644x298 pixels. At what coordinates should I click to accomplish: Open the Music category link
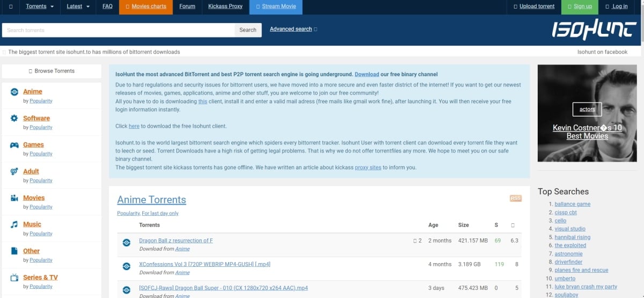pos(32,224)
